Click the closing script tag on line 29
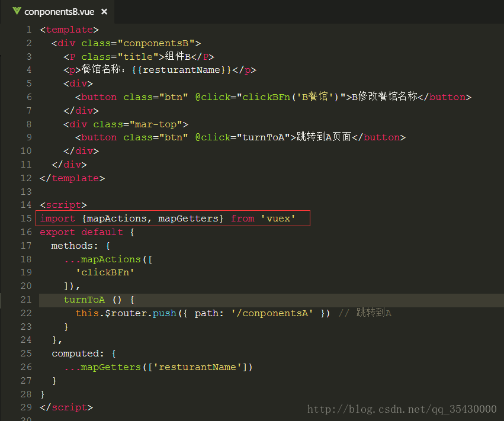The image size is (504, 421). (66, 407)
